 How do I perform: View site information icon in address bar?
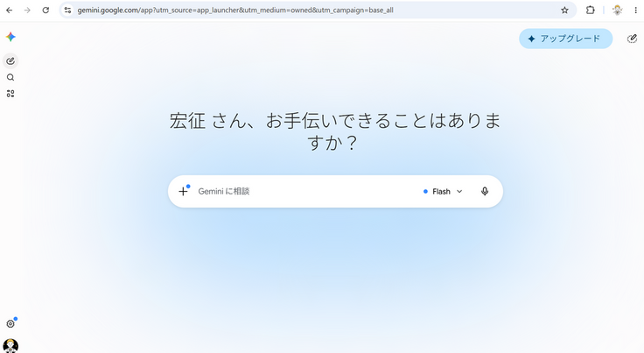click(x=67, y=11)
